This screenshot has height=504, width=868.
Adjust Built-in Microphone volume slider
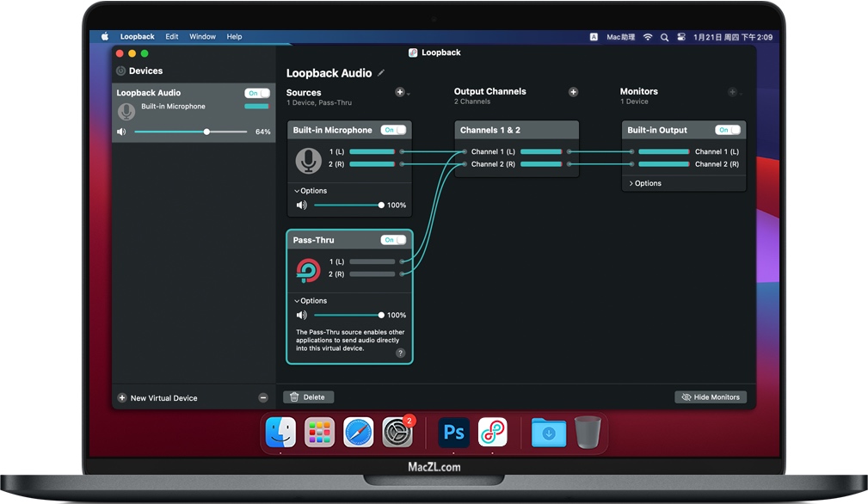pos(348,206)
